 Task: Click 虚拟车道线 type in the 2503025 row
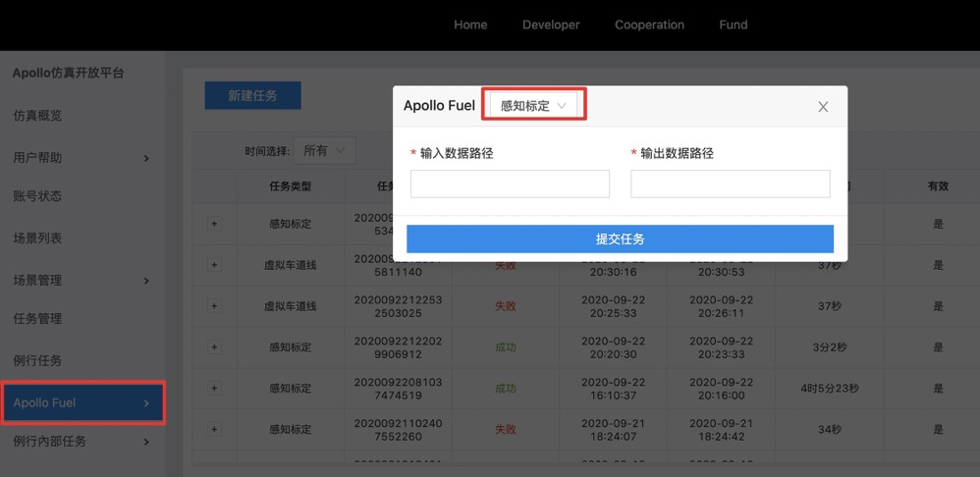tap(290, 306)
